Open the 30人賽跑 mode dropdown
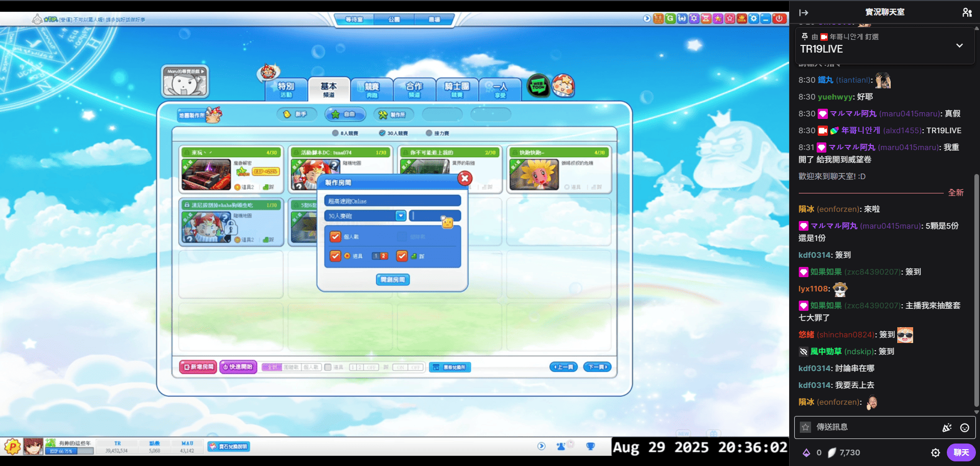Screen dimensions: 980x466 click(x=401, y=216)
